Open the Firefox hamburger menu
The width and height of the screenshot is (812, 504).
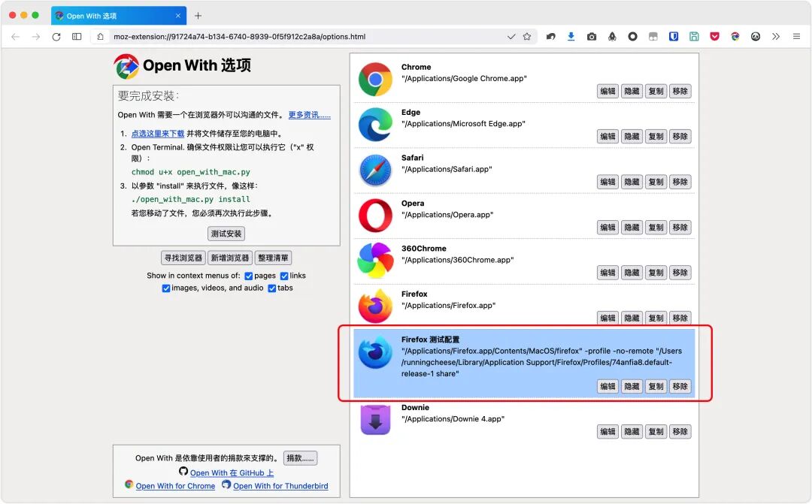point(796,37)
